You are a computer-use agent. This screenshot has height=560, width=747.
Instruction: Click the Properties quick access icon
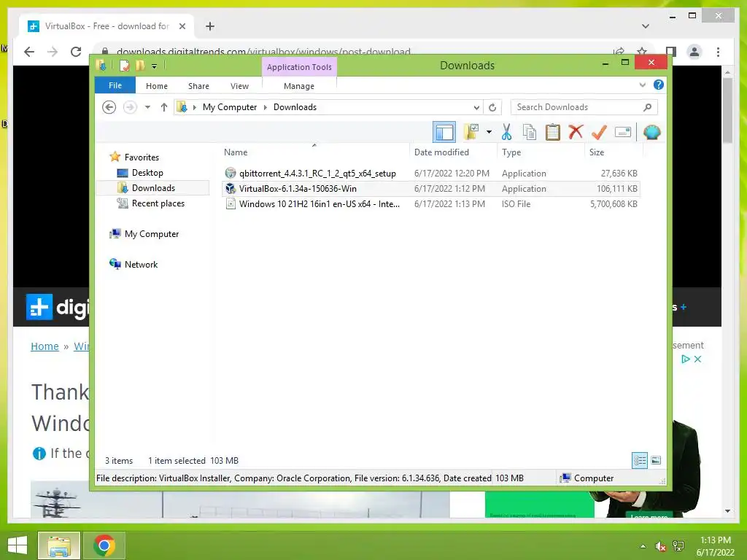tap(125, 66)
